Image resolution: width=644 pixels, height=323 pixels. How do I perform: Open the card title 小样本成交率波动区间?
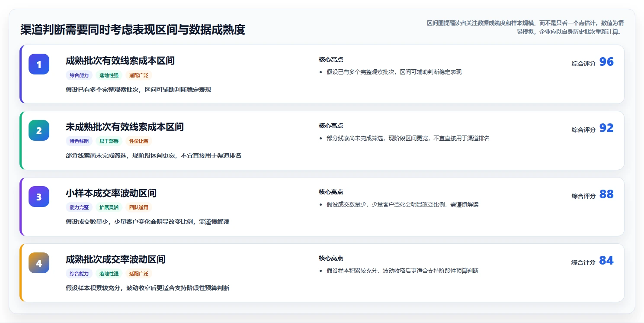tap(111, 193)
